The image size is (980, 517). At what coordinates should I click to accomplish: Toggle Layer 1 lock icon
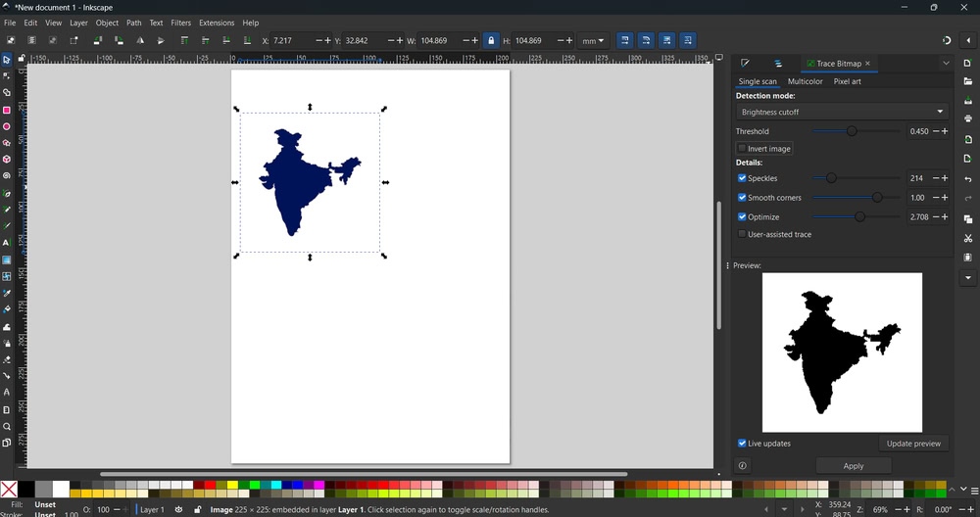tap(198, 509)
